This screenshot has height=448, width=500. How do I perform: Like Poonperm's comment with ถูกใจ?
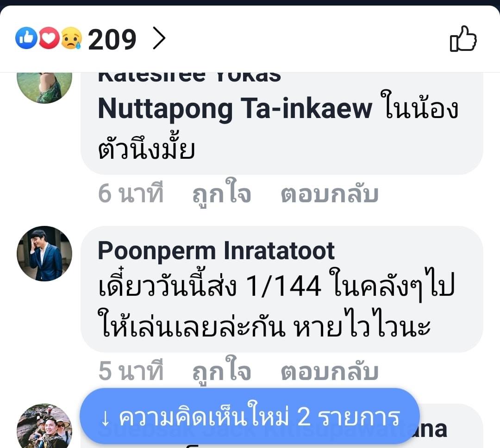click(x=222, y=371)
